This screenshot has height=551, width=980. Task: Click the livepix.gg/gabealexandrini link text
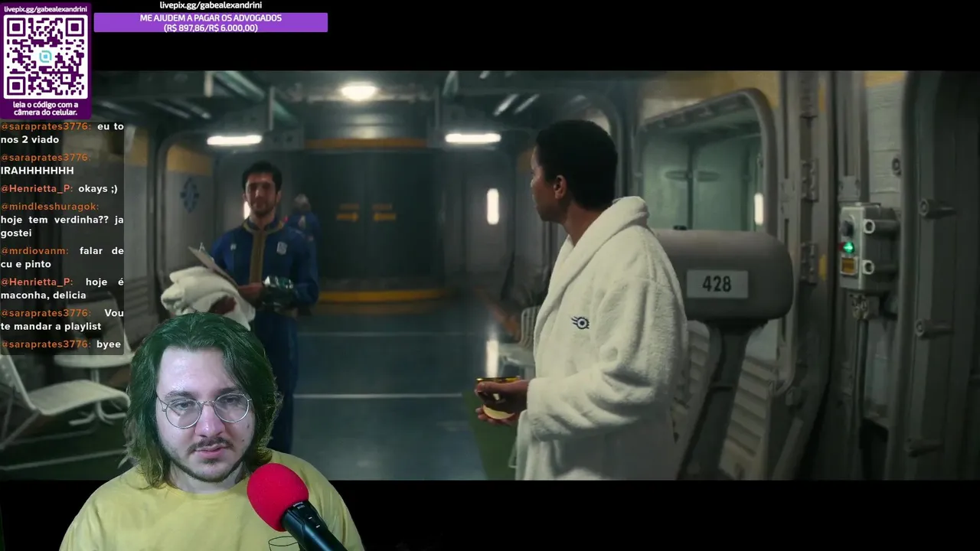211,5
